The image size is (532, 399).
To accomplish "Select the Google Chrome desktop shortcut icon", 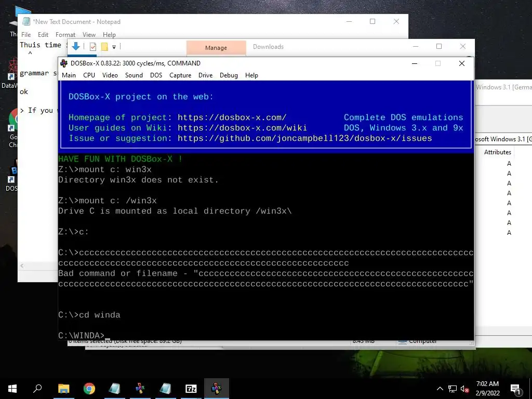I will pyautogui.click(x=12, y=129).
